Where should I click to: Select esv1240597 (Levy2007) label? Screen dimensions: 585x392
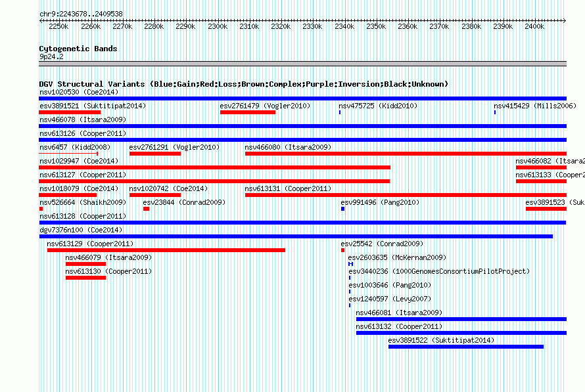[x=390, y=299]
